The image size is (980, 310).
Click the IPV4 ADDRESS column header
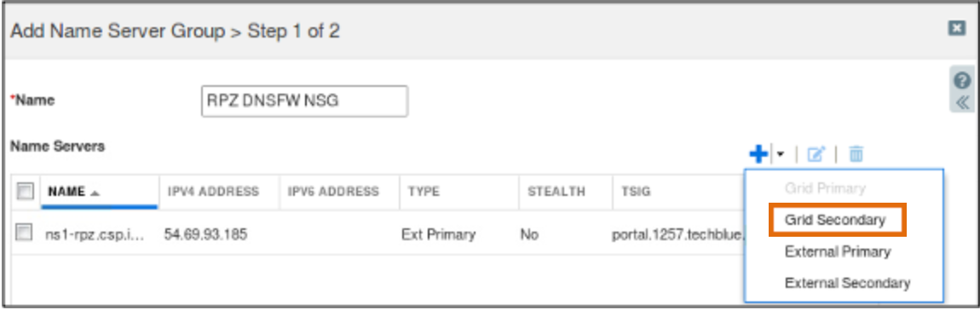pyautogui.click(x=213, y=192)
